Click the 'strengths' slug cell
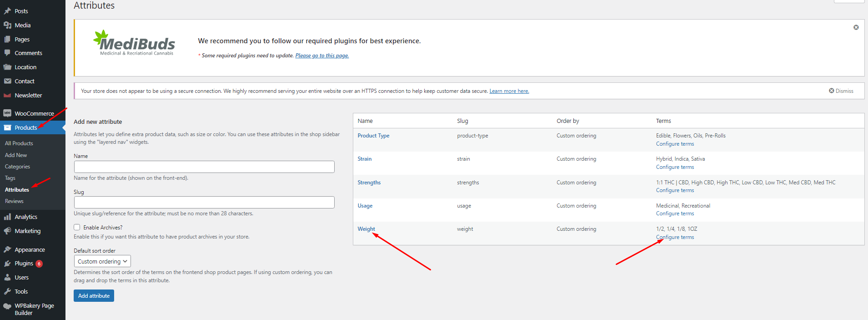 point(468,183)
